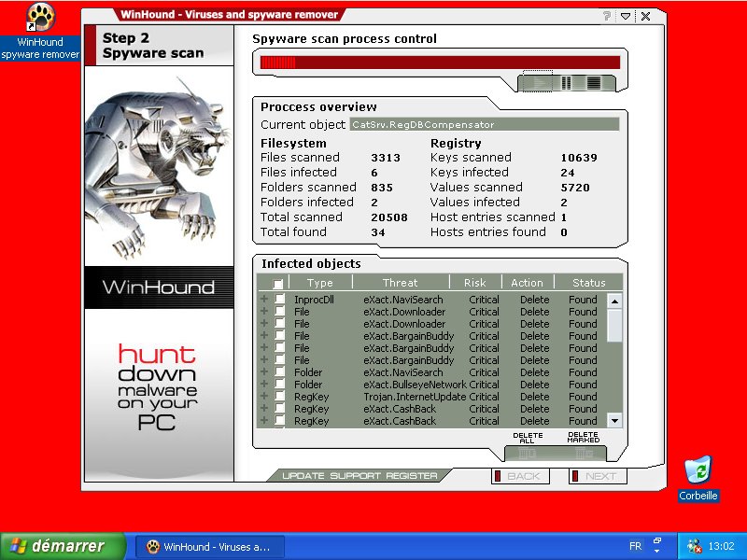Click the Delete Marked icon button
747x560 pixels.
584,455
